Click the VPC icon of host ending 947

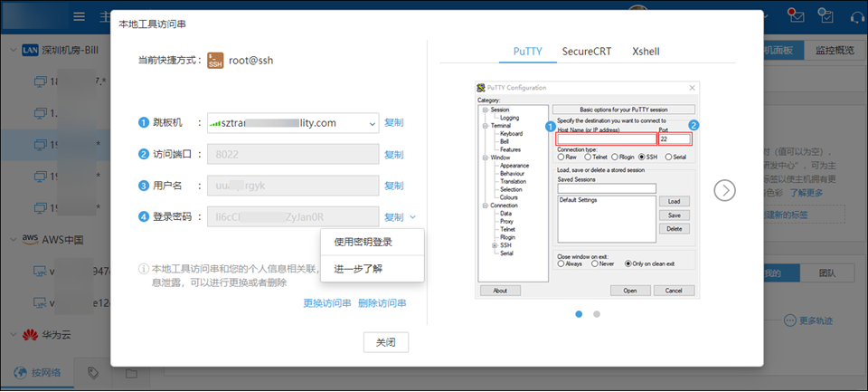[40, 272]
